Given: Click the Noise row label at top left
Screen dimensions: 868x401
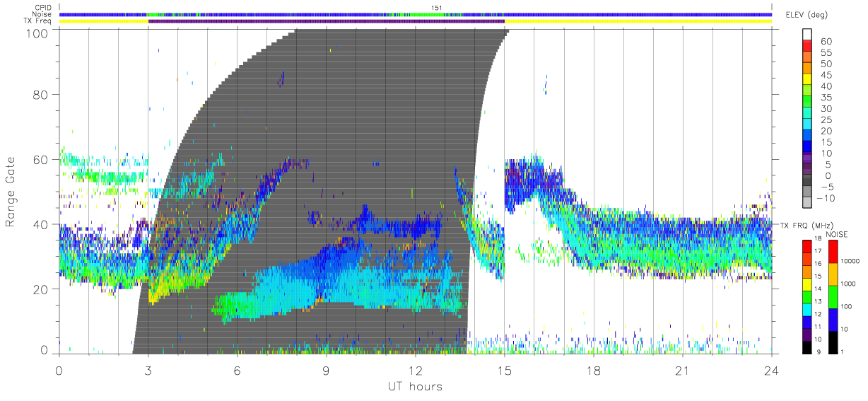Looking at the screenshot, I should point(42,14).
